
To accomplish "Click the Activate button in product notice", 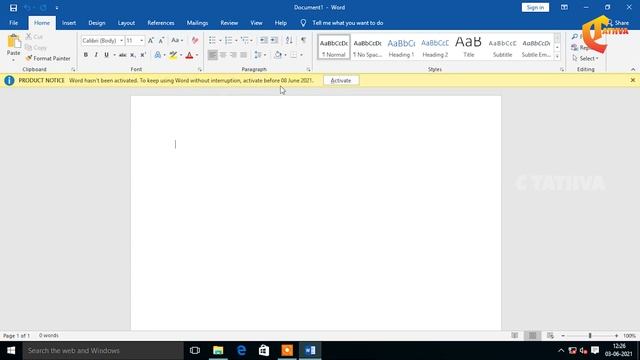I will (x=341, y=80).
